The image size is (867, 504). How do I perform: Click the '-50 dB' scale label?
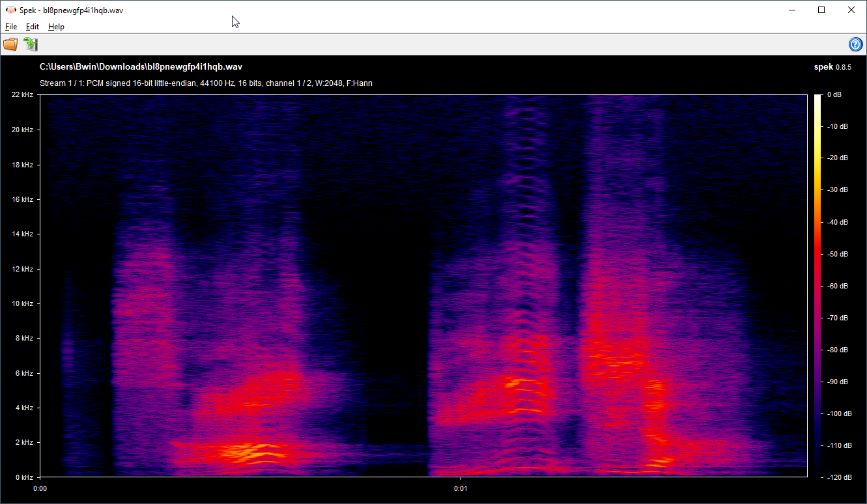click(837, 254)
